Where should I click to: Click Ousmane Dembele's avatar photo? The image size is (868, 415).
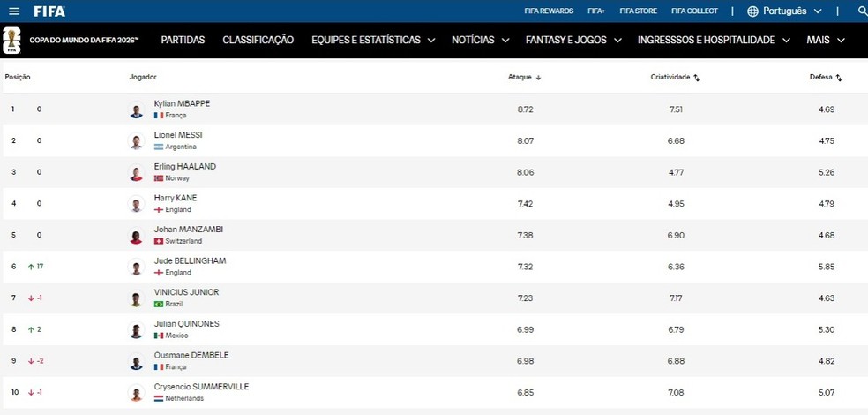pyautogui.click(x=136, y=362)
